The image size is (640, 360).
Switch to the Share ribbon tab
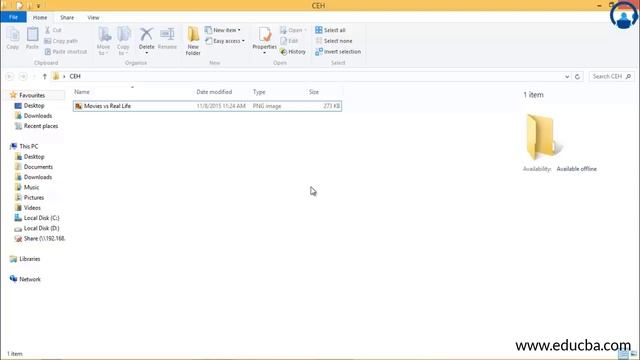(x=67, y=18)
